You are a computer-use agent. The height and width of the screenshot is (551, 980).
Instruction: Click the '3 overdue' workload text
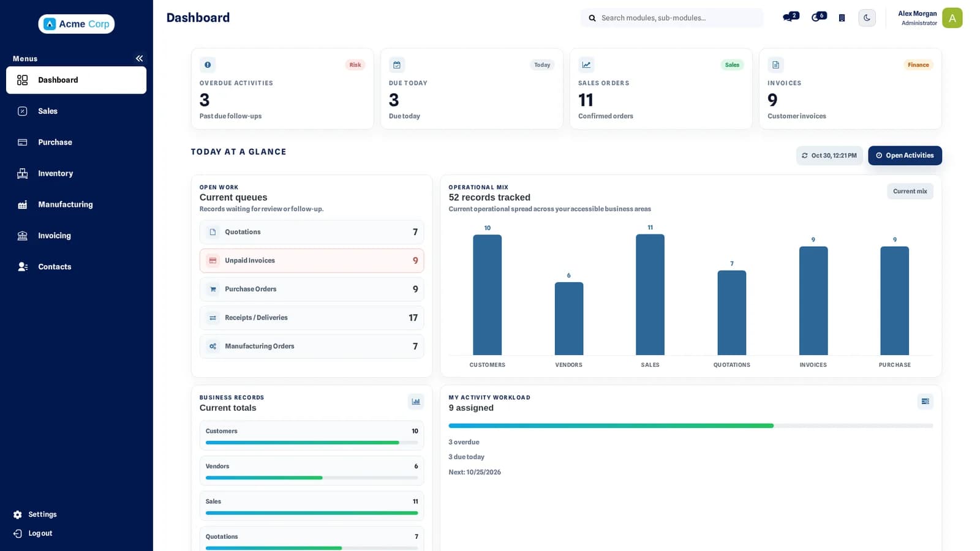[x=464, y=442]
